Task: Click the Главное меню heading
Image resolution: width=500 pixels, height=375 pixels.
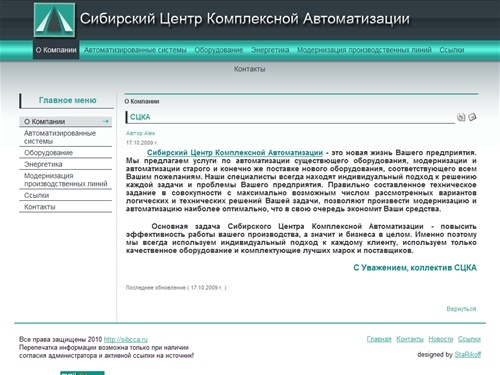Action: (67, 100)
